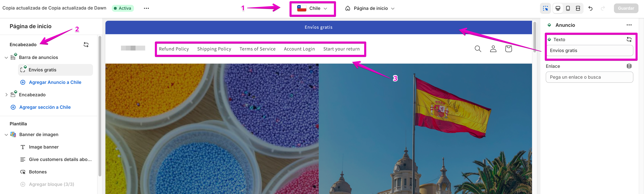
Task: Toggle the inspector selection tool icon
Action: point(545,8)
